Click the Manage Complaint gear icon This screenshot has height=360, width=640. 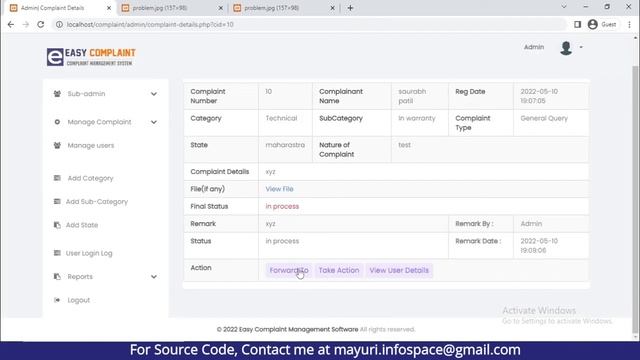[57, 122]
